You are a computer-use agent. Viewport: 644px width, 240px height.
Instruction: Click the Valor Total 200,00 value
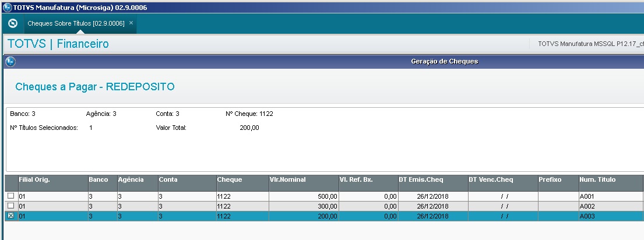249,128
